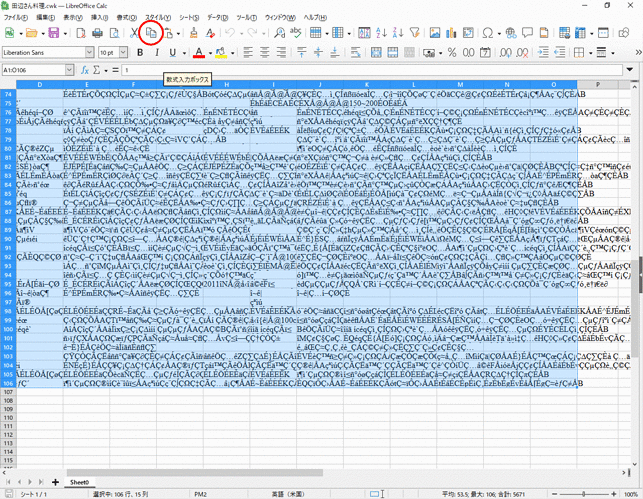The height and width of the screenshot is (499, 643).
Task: Toggle Merge and Center Cells
Action: (x=376, y=52)
